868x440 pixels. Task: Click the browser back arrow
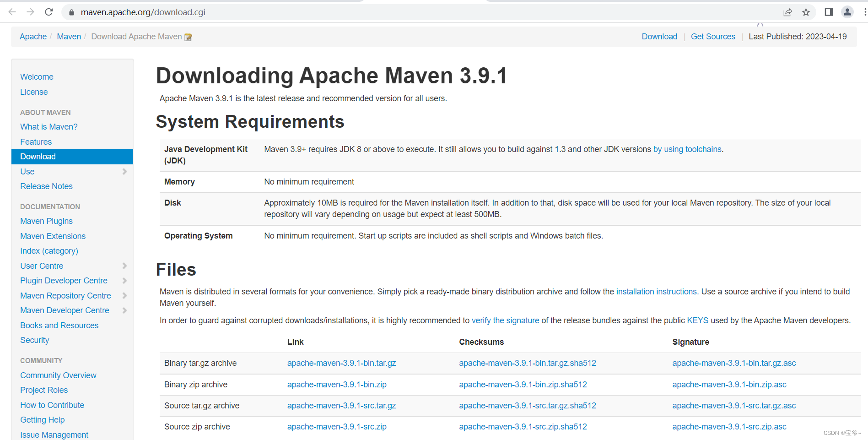12,12
